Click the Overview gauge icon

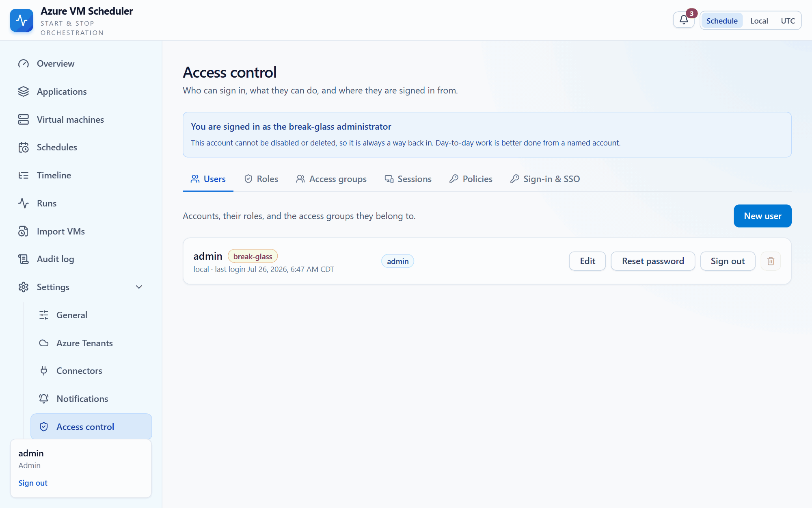point(24,64)
